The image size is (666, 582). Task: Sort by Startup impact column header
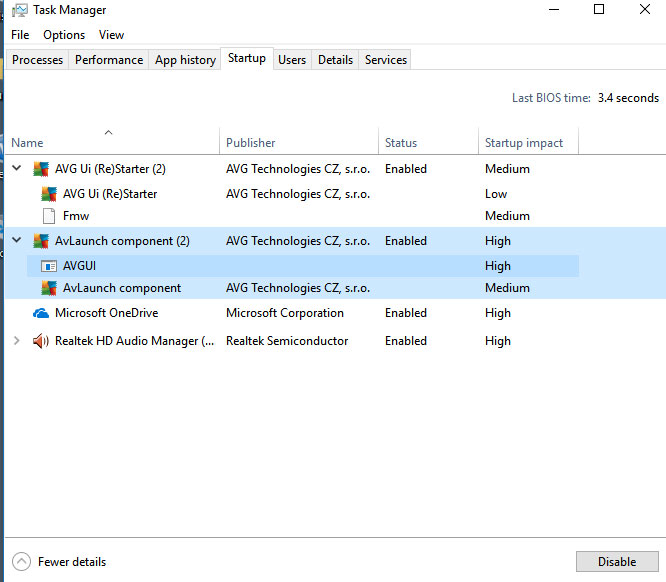pyautogui.click(x=524, y=143)
